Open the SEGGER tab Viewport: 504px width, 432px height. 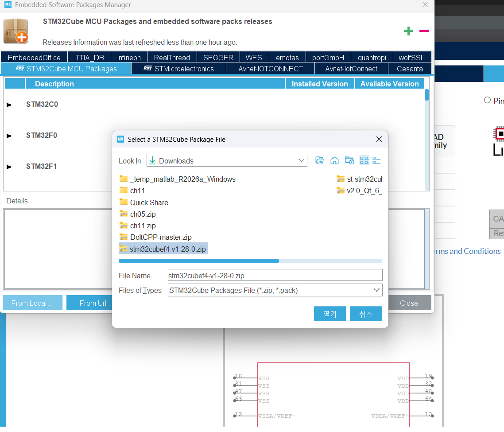coord(218,58)
